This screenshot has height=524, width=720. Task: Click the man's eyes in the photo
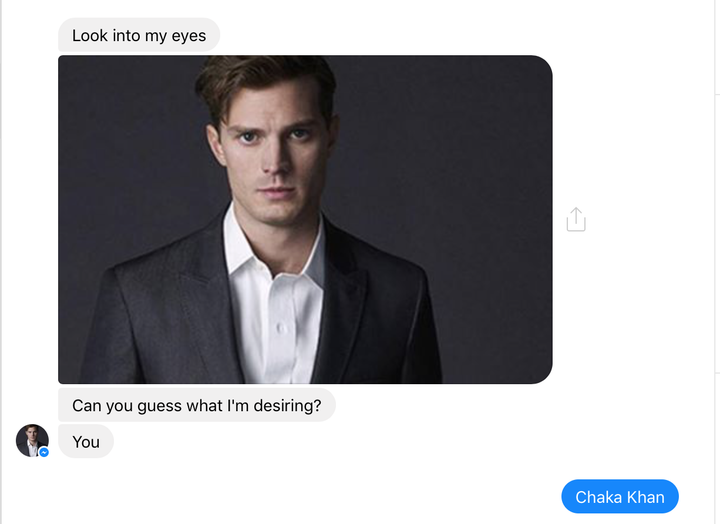pyautogui.click(x=274, y=135)
